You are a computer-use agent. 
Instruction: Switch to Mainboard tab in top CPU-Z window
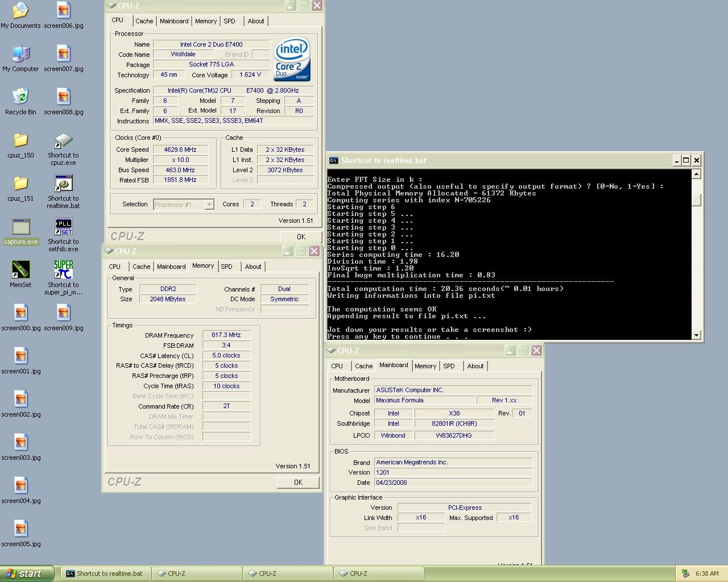(174, 21)
